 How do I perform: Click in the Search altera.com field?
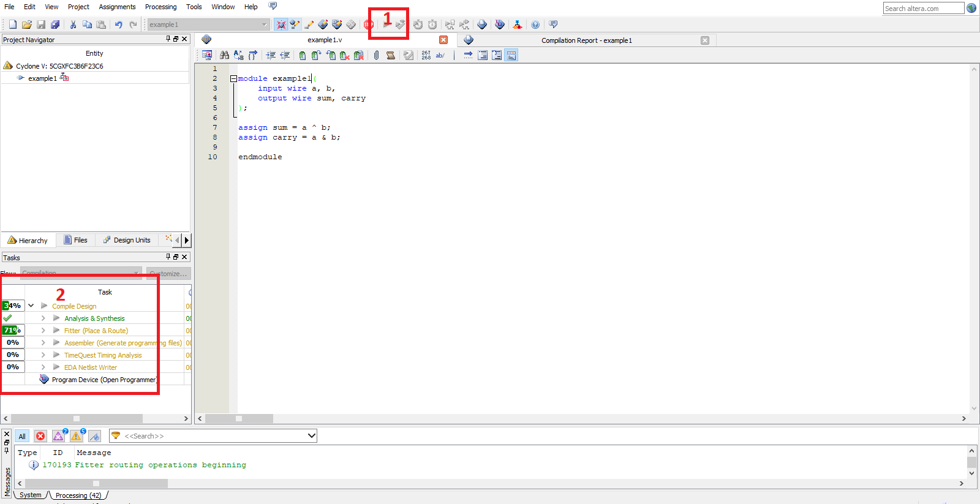click(x=924, y=8)
